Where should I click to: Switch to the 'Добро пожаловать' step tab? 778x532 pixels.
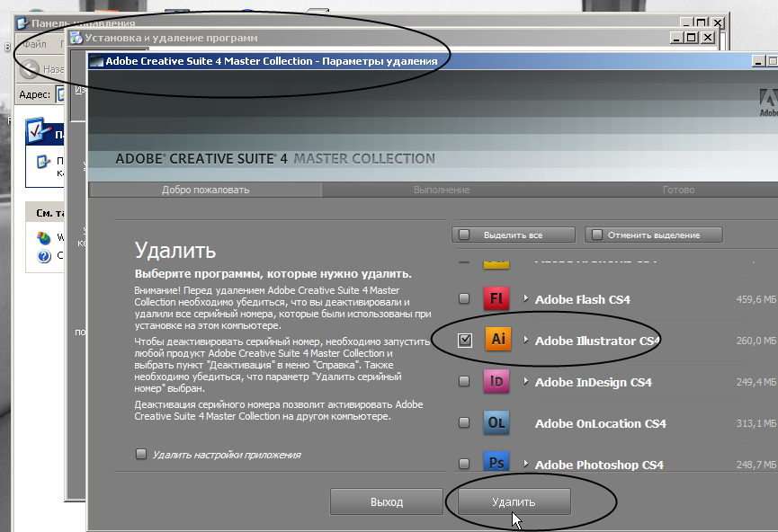[x=205, y=190]
